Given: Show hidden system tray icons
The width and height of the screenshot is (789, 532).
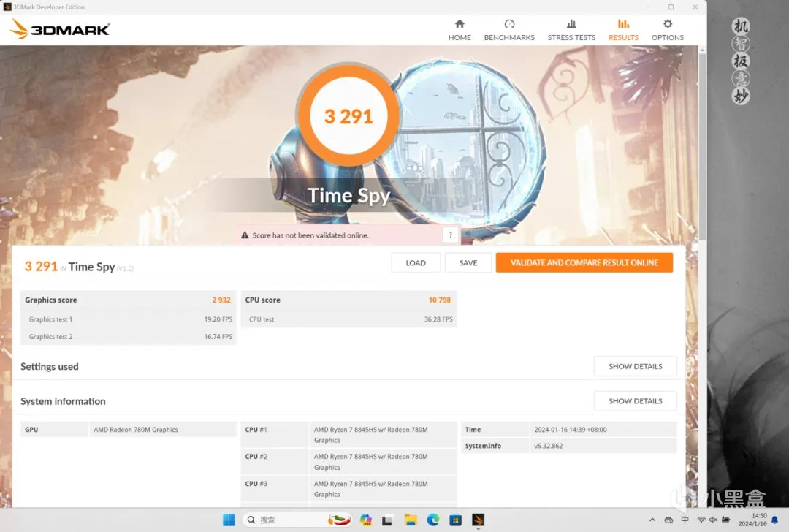Looking at the screenshot, I should click(652, 520).
